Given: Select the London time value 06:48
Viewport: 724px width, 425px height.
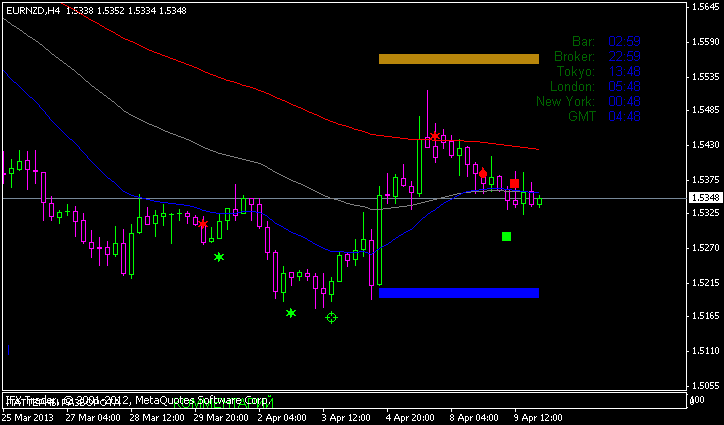Looking at the screenshot, I should point(623,86).
